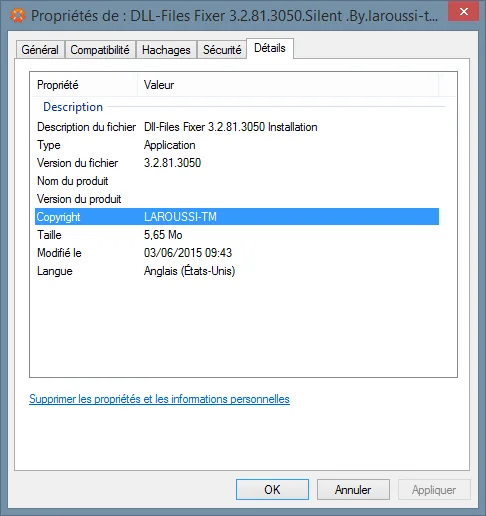Viewport: 486px width, 516px height.
Task: Select the Type Application row
Action: [x=237, y=145]
